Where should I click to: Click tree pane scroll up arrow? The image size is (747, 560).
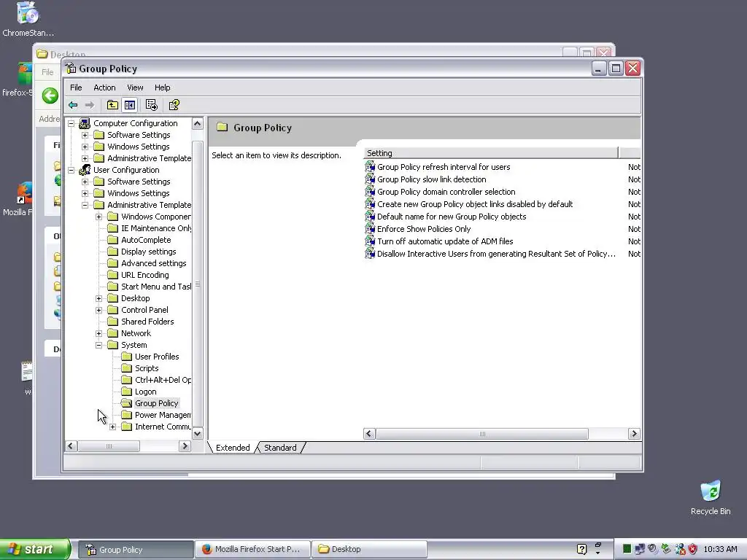coord(197,124)
